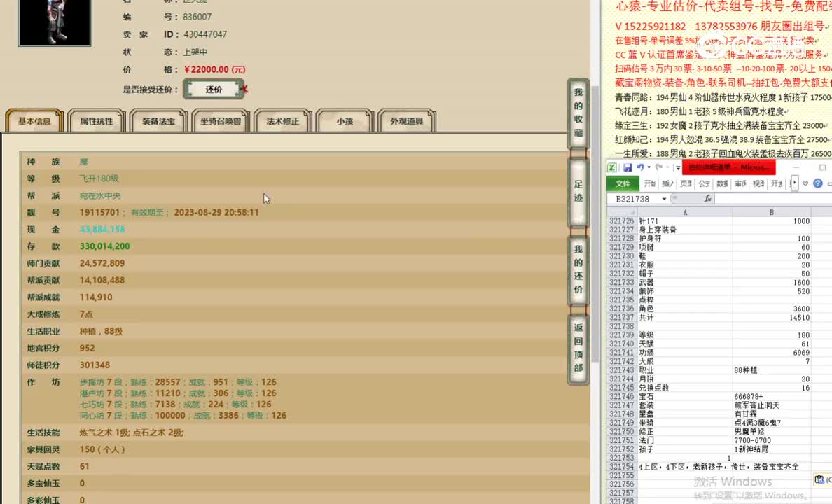Image resolution: width=832 pixels, height=504 pixels.
Task: Open Excel 数据 ribbon tab
Action: [x=722, y=183]
